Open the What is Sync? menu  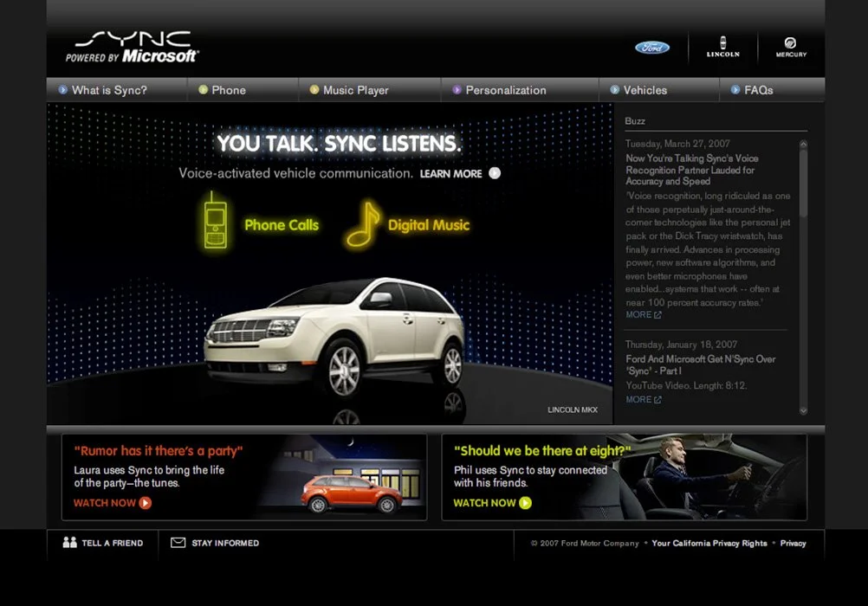(110, 90)
